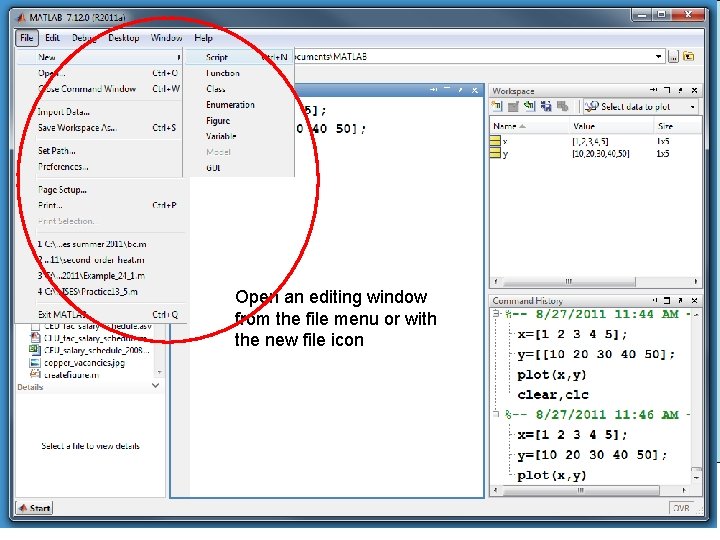
Task: Sort Workspace by the Name column
Action: tap(509, 126)
